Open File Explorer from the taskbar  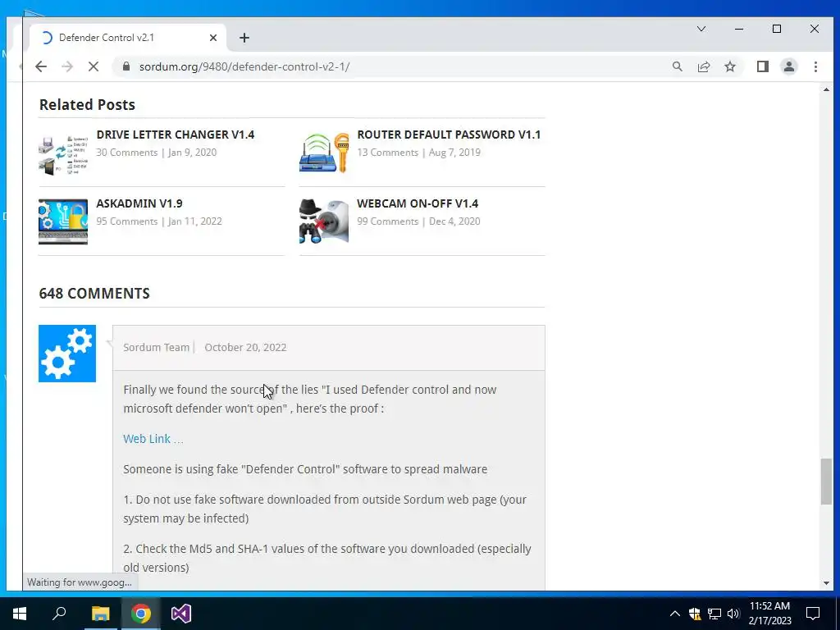pyautogui.click(x=100, y=614)
